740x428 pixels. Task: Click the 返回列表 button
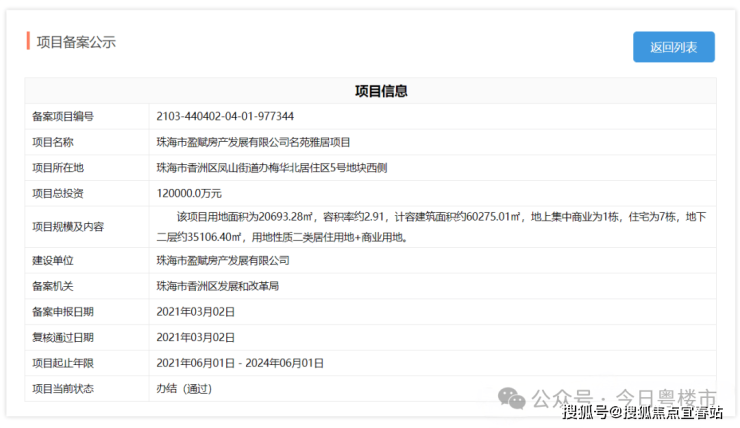[x=673, y=47]
